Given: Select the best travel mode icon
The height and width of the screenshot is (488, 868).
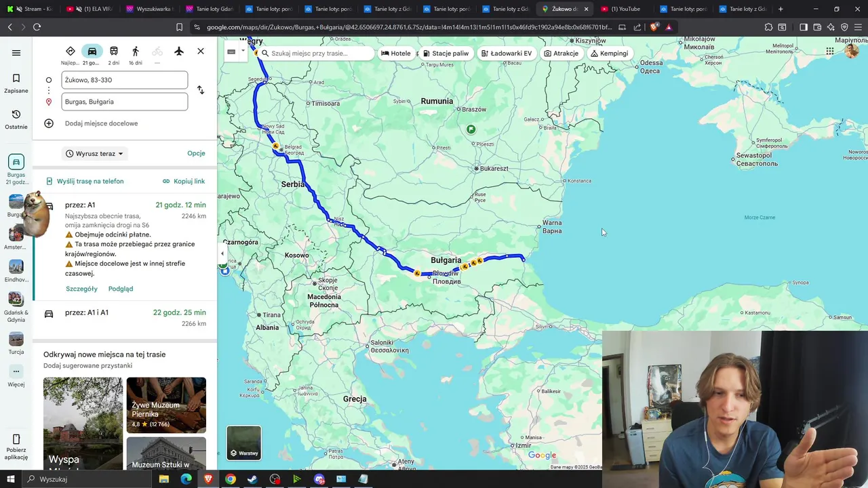Looking at the screenshot, I should pyautogui.click(x=71, y=52).
